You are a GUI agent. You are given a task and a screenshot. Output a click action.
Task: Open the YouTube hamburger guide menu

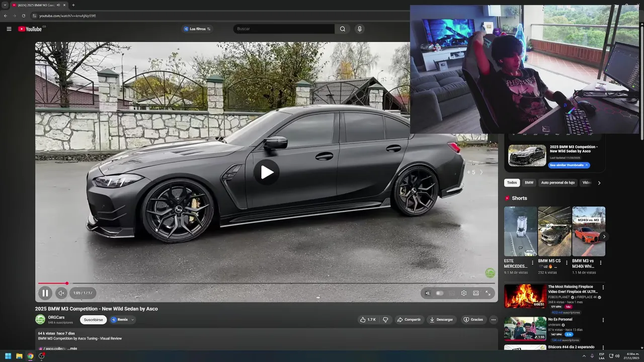(9, 29)
